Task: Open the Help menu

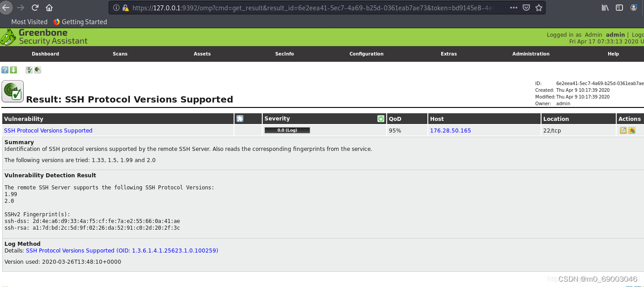Action: point(613,54)
